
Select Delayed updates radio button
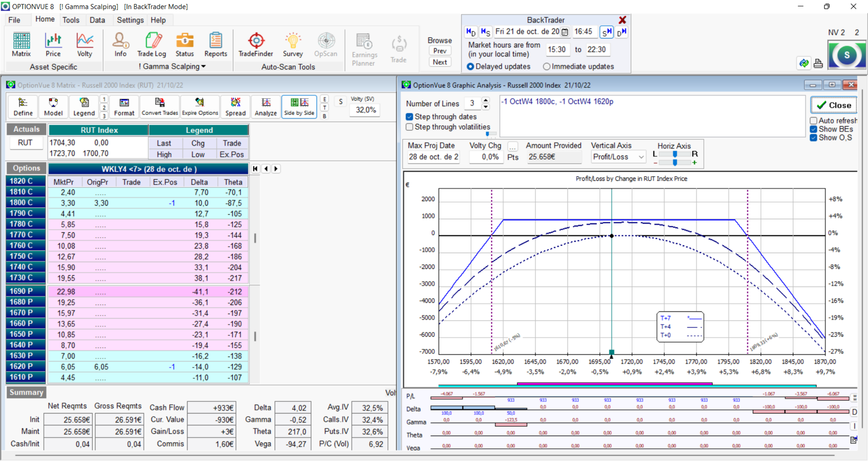pyautogui.click(x=470, y=67)
